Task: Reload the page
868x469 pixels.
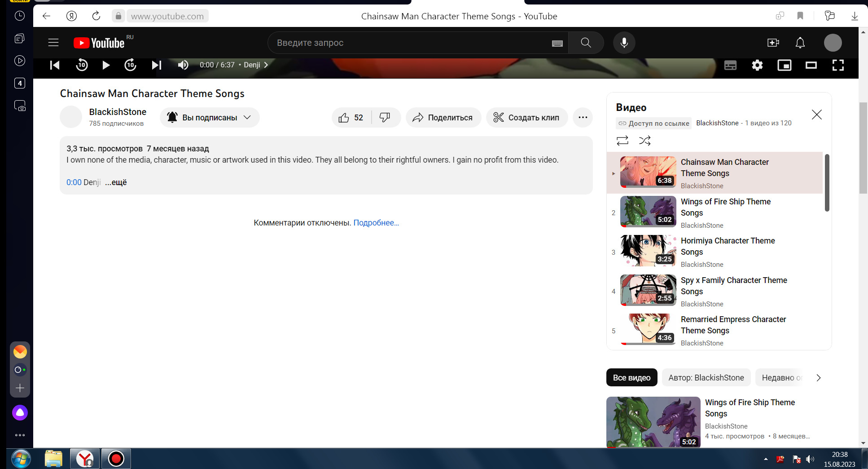Action: click(96, 16)
